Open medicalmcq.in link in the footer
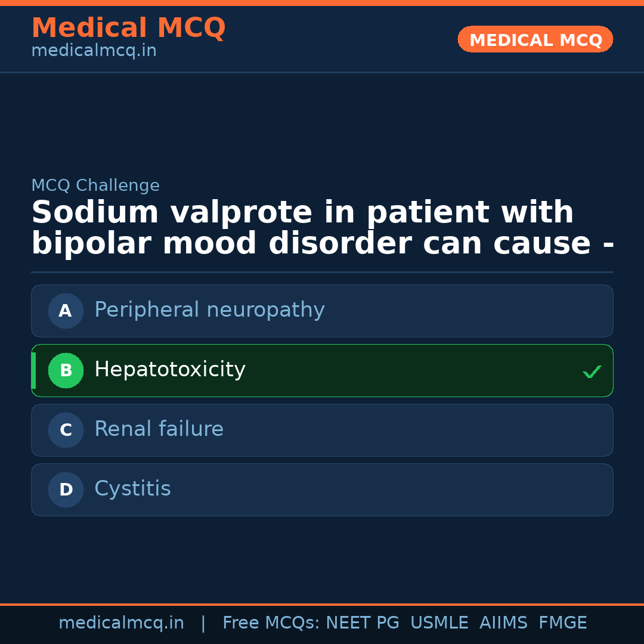644x644 pixels. pos(121,623)
